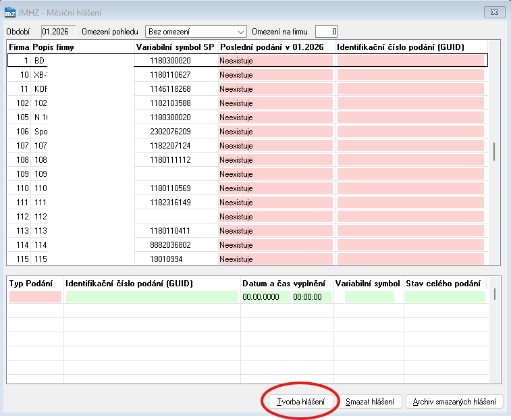
Task: Select firm number 105 row
Action: point(248,117)
